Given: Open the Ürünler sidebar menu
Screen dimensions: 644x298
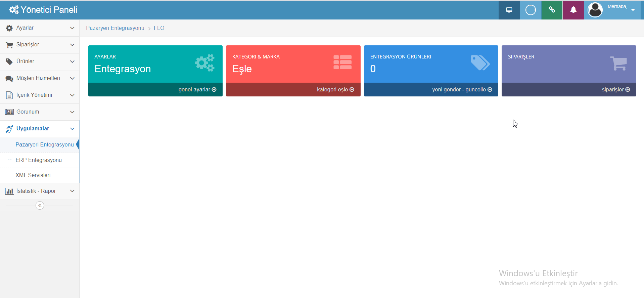Looking at the screenshot, I should tap(40, 61).
